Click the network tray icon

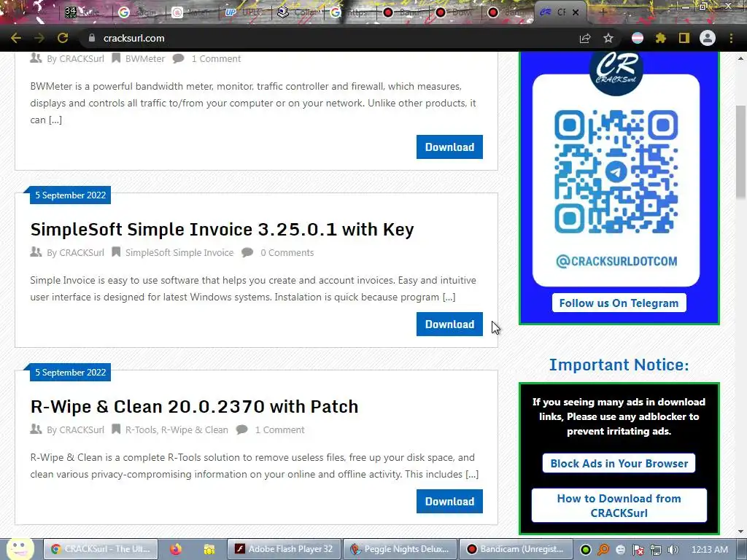[656, 550]
